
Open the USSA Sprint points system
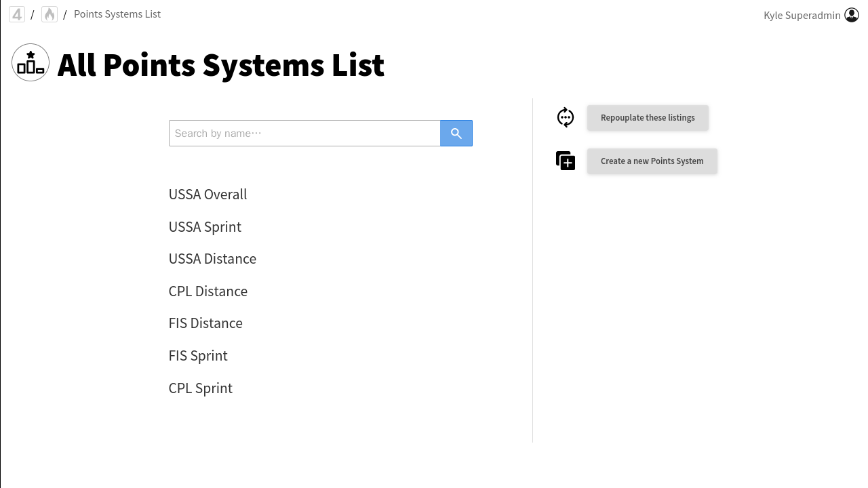click(x=205, y=227)
